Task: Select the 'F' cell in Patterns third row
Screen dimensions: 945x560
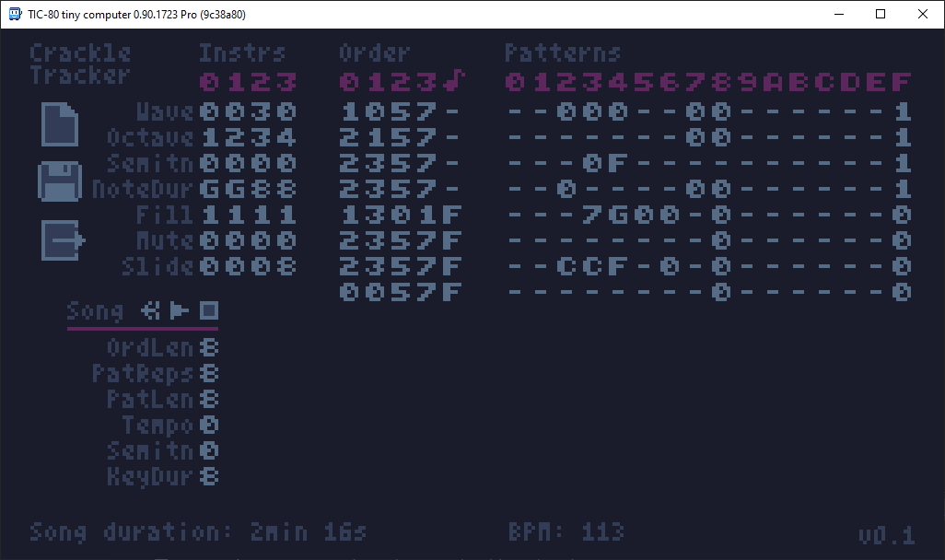Action: pos(617,163)
